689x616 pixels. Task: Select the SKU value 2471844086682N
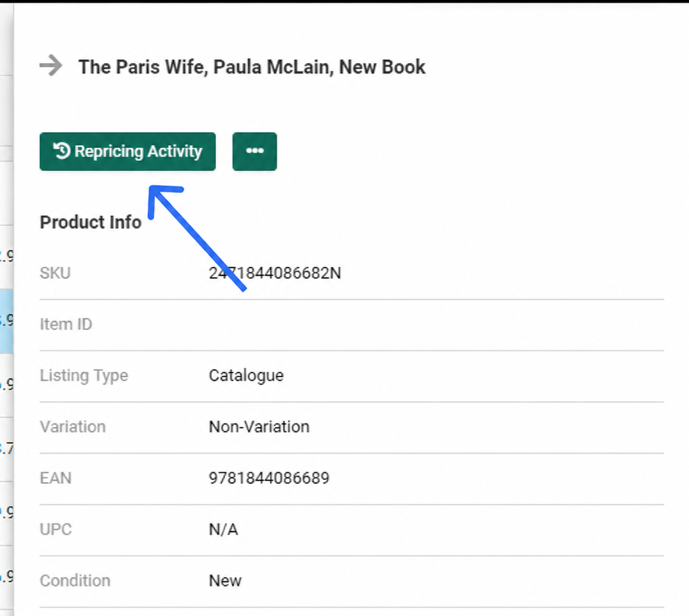pyautogui.click(x=275, y=273)
